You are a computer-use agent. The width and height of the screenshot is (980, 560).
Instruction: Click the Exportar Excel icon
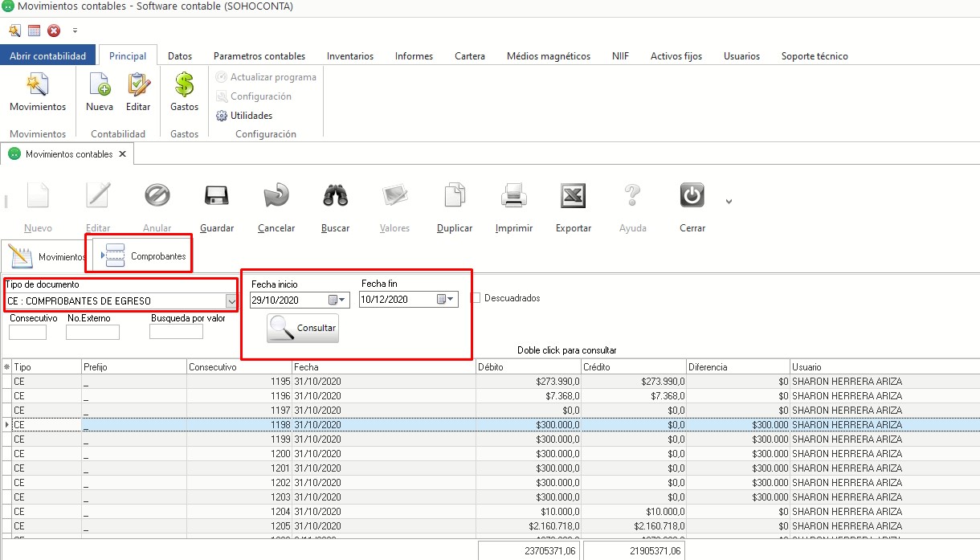click(x=573, y=196)
